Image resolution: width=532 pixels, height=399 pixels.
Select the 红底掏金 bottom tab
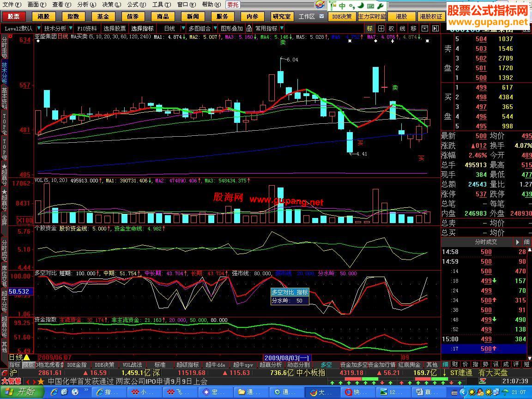409,365
